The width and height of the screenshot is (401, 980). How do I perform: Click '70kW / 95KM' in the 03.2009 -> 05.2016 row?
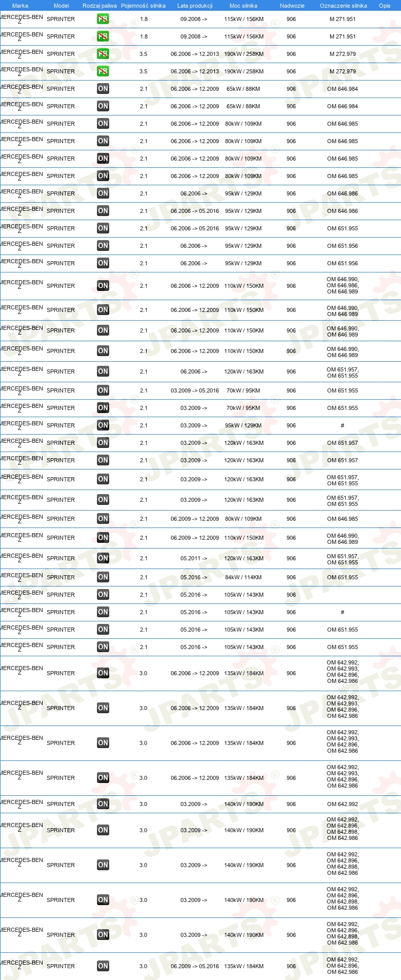[x=244, y=390]
